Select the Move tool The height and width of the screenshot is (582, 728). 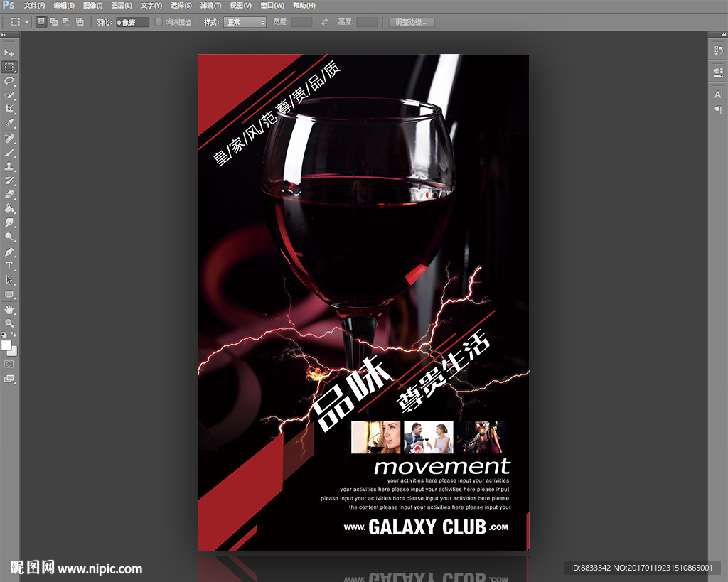[x=9, y=53]
